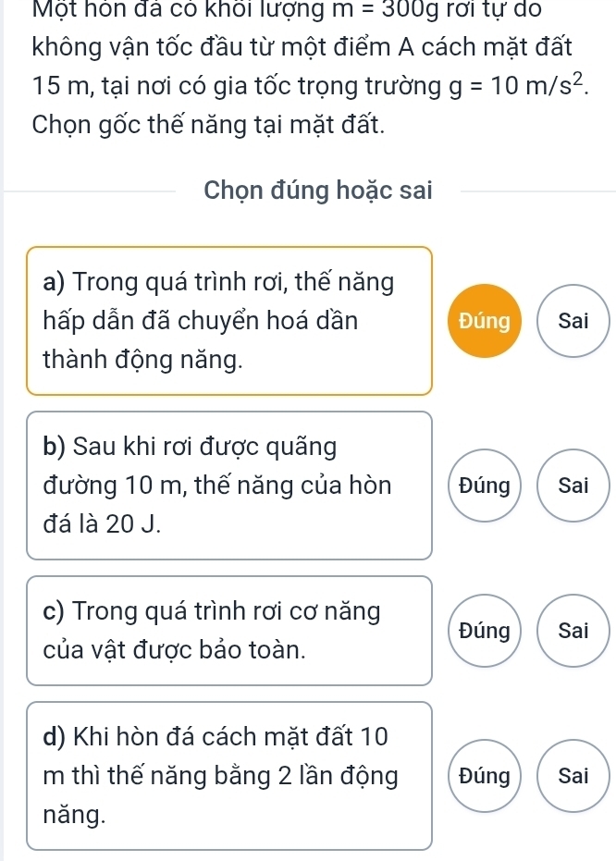The height and width of the screenshot is (861, 616).
Task: Select Sai for statement a
Action: click(x=573, y=321)
